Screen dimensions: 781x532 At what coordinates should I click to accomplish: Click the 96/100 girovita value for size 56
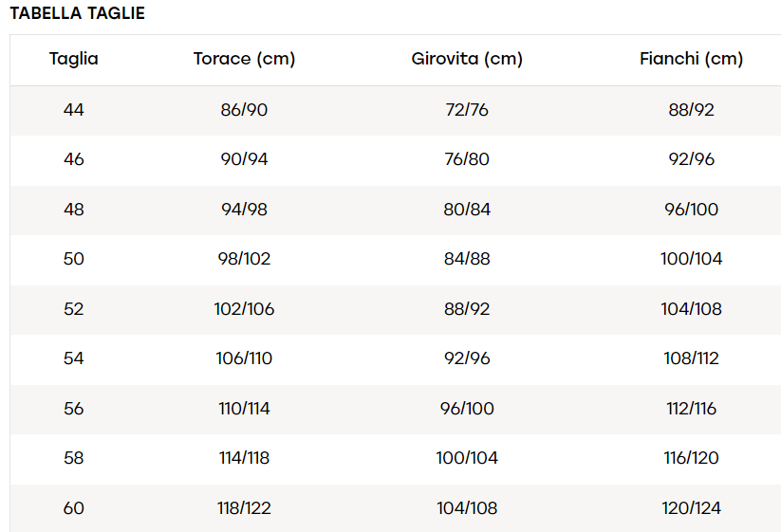(467, 409)
